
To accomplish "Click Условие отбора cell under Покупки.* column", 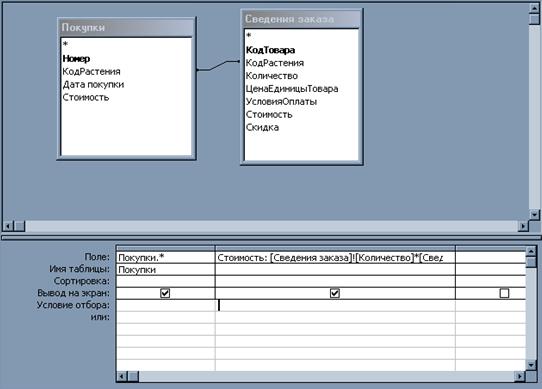I will (166, 305).
